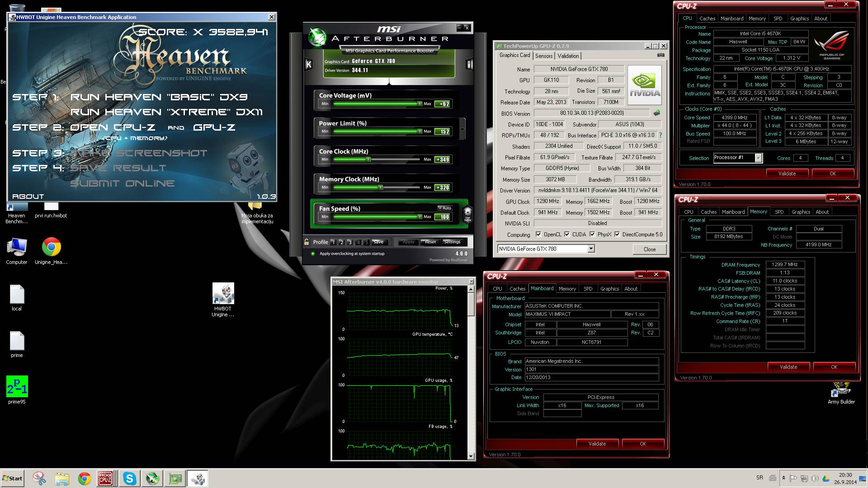Switch to Sensors tab in GPU-Z
Viewport: 868px width, 488px height.
pyautogui.click(x=544, y=56)
